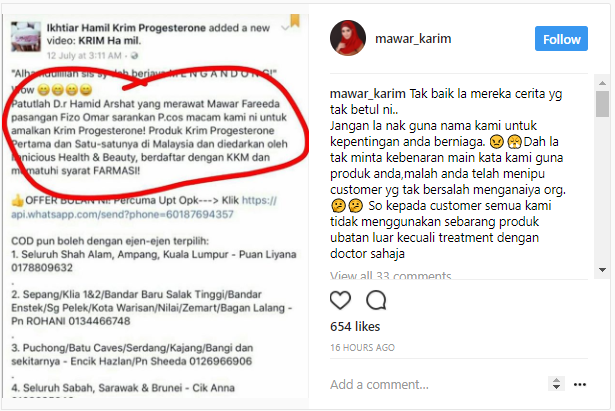Click the mawar_karim profile avatar
615x411 pixels.
coord(348,38)
